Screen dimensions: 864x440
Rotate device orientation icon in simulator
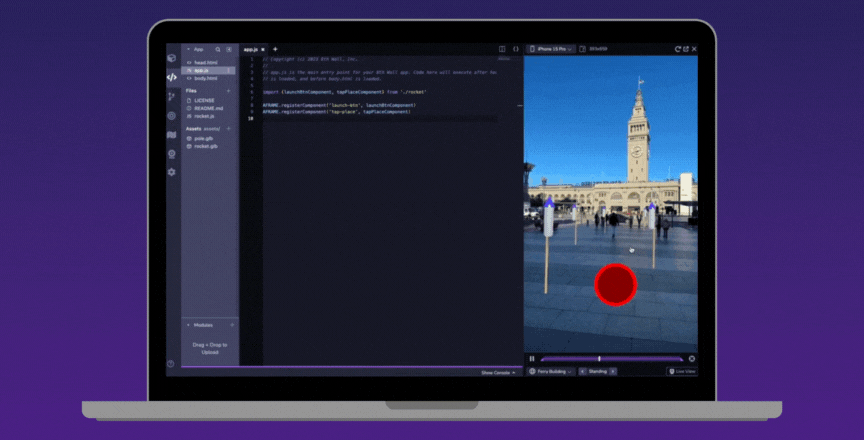(582, 49)
